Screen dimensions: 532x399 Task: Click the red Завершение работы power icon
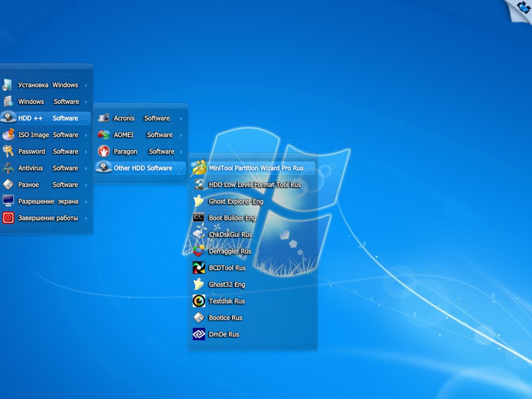[x=8, y=218]
